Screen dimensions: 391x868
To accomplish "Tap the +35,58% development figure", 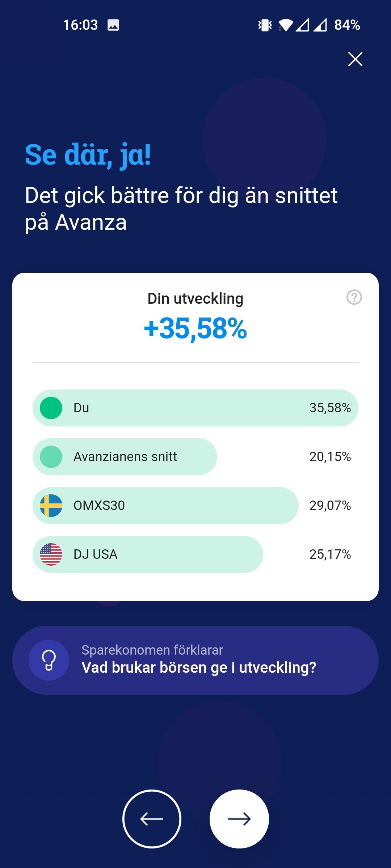I will [x=195, y=328].
